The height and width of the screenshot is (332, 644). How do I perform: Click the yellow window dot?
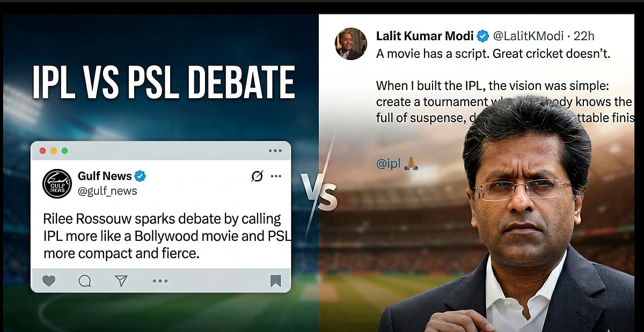point(53,151)
